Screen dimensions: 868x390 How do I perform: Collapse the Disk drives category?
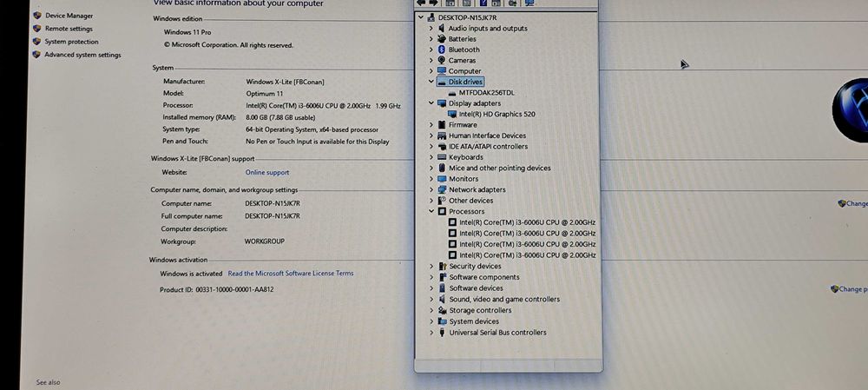(x=431, y=82)
